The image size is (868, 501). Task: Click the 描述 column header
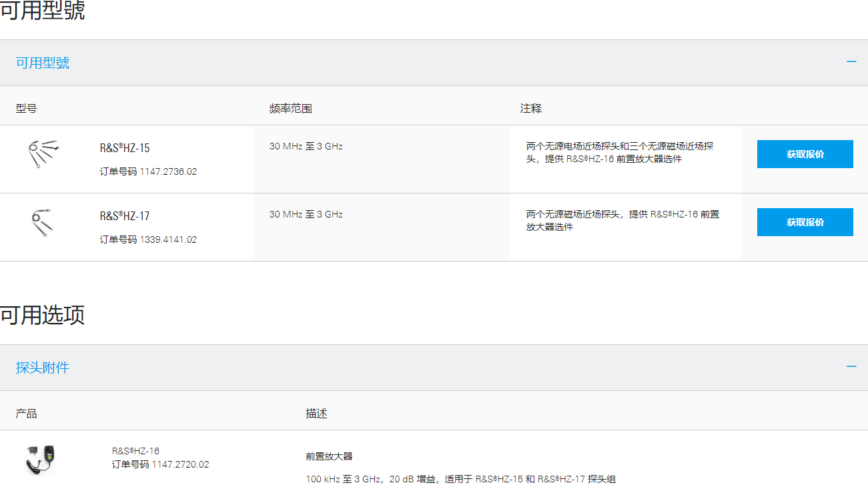(x=316, y=414)
